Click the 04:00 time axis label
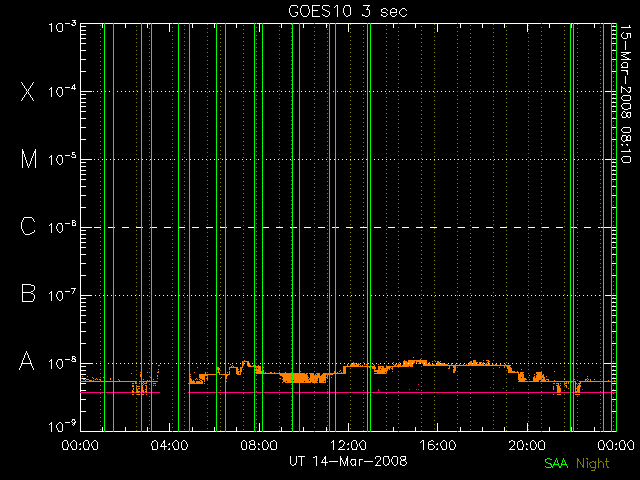640x480 pixels. click(x=169, y=445)
